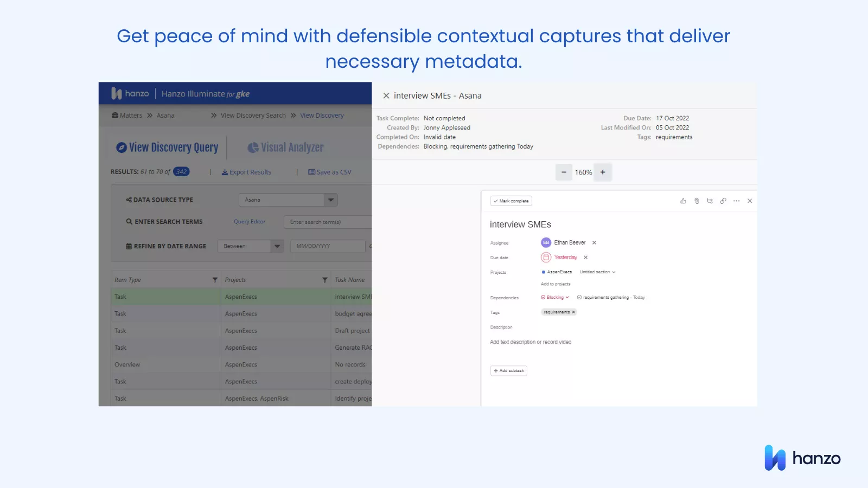This screenshot has height=488, width=868.
Task: Click the Add subtask button
Action: click(509, 371)
